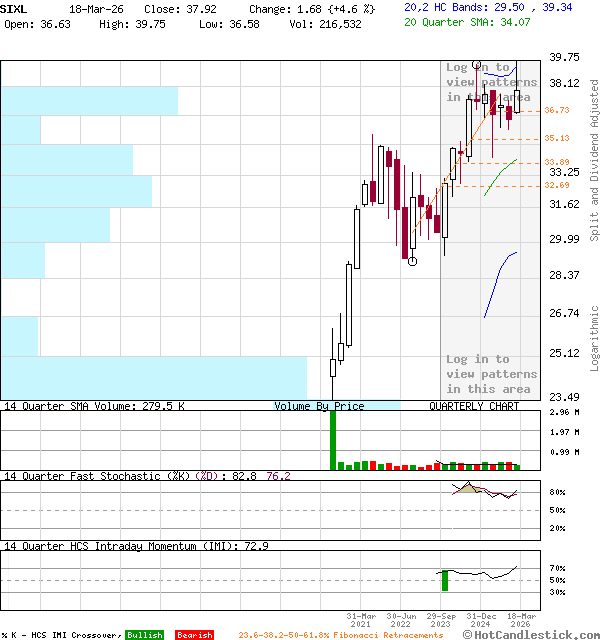This screenshot has width=600, height=640.
Task: Click the 14 Quarter Fast Stochastic title
Action: 100,476
